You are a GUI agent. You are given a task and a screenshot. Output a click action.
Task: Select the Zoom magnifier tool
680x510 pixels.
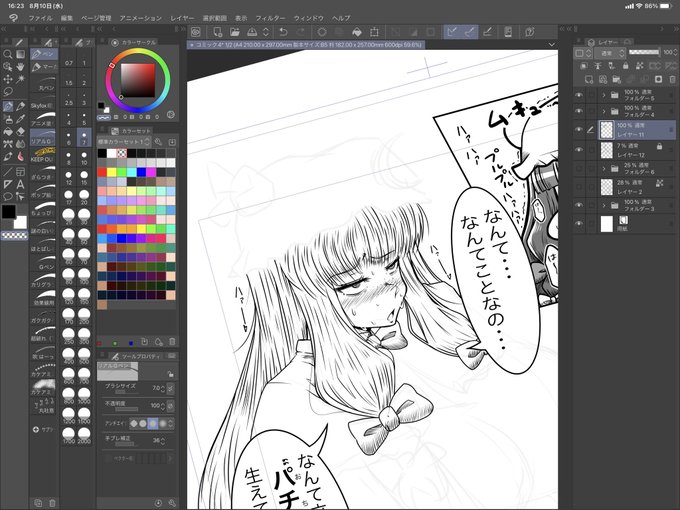pos(7,54)
